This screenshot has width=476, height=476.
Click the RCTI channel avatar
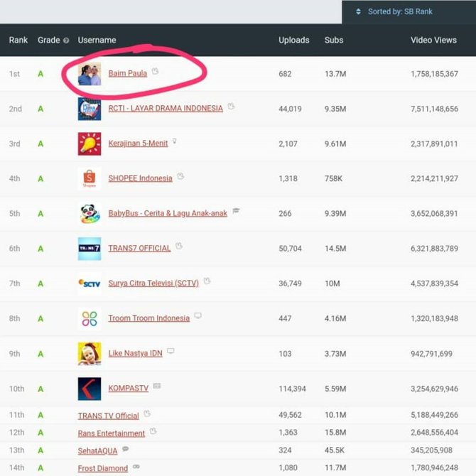[90, 109]
